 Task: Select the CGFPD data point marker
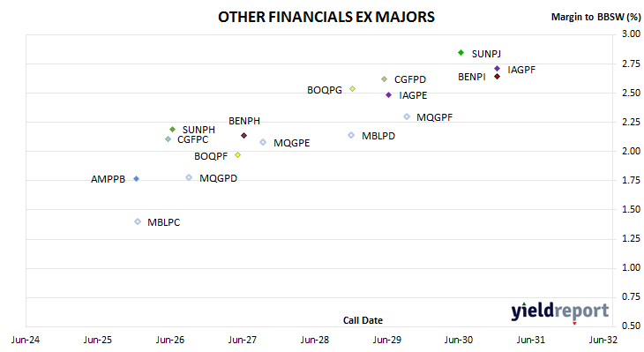(x=384, y=79)
